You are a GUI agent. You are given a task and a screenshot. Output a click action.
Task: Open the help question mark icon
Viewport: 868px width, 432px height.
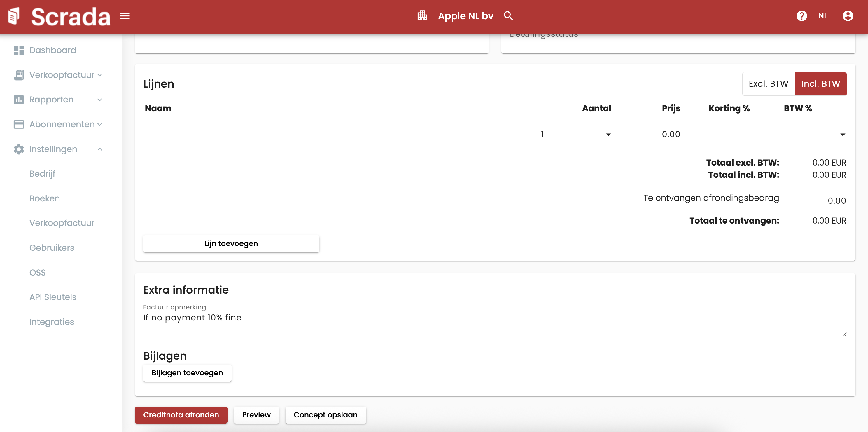(801, 16)
